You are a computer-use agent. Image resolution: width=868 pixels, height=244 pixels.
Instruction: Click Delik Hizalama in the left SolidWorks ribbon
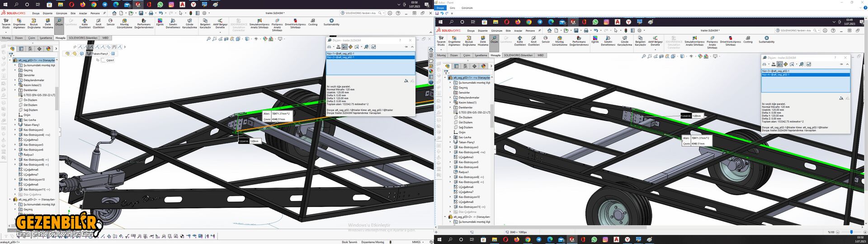(48, 23)
